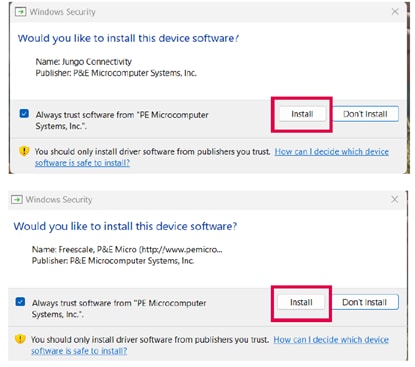This screenshot has height=367, width=415.
Task: Click 'Always trust software' label in Jungo dialog
Action: tap(122, 120)
